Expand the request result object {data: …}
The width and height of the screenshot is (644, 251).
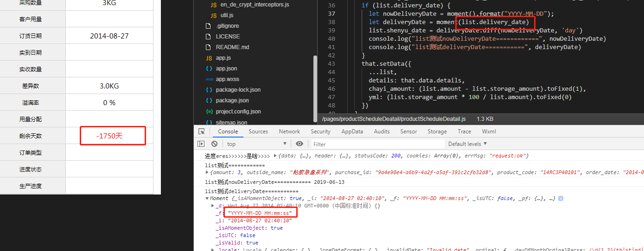pos(275,156)
